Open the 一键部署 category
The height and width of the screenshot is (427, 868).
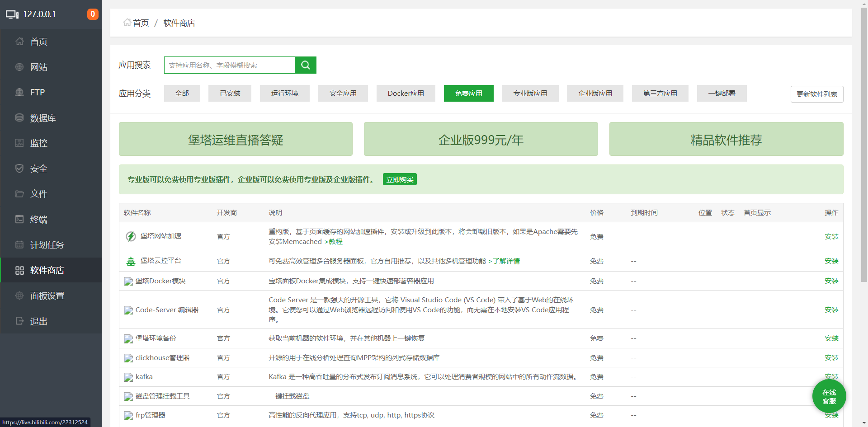(722, 93)
